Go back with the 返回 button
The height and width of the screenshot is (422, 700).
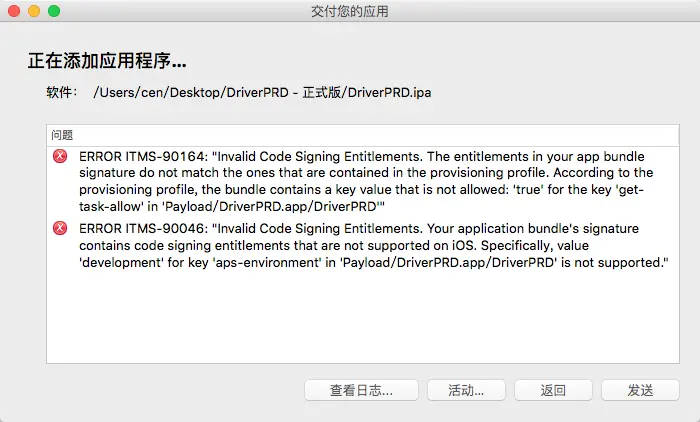[x=553, y=390]
